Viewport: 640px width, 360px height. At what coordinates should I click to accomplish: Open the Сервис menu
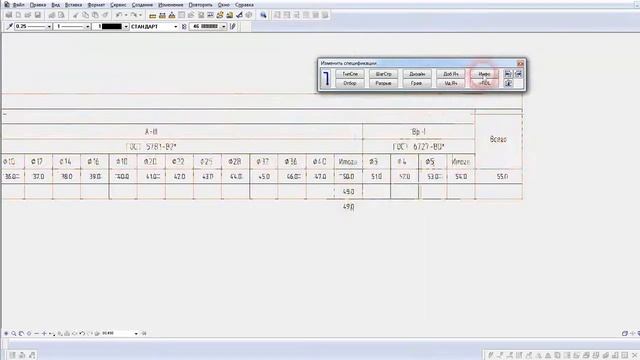(x=118, y=5)
